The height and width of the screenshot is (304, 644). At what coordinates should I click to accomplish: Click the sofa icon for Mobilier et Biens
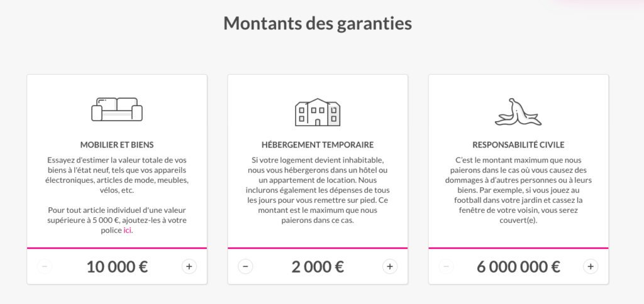(117, 110)
